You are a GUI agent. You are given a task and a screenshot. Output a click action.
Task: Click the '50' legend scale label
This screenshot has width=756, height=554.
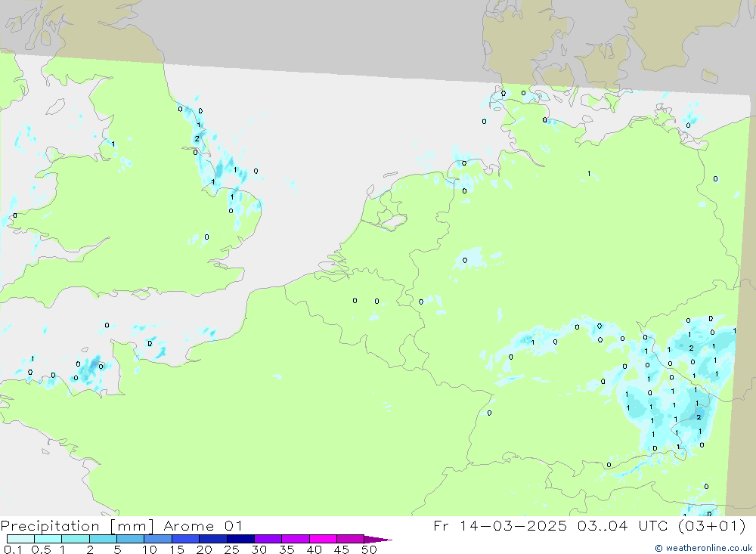(370, 549)
